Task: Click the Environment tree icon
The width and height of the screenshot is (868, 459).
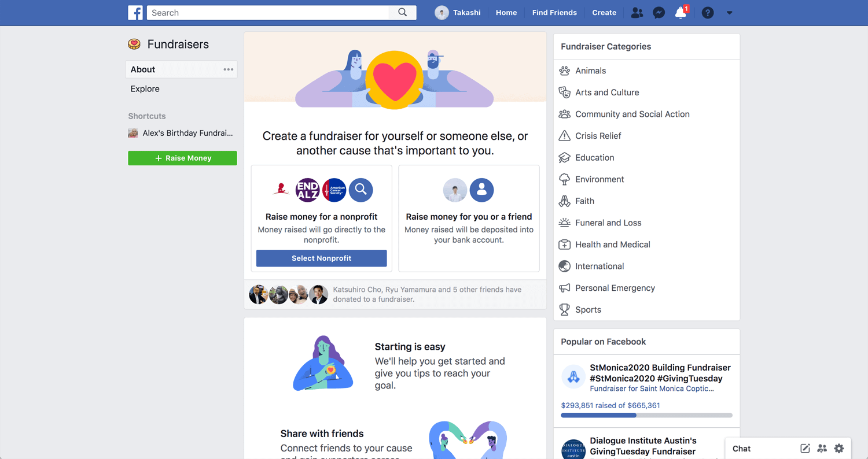Action: coord(564,179)
